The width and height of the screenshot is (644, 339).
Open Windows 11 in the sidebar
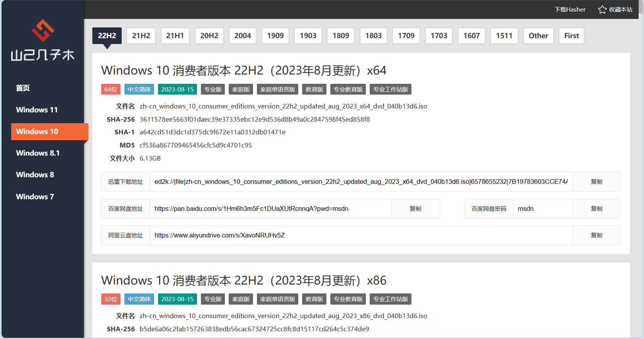pyautogui.click(x=37, y=110)
